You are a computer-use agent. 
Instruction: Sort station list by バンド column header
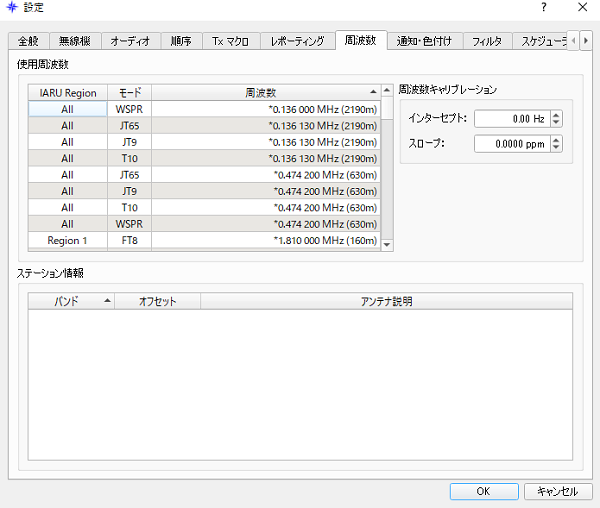click(x=71, y=301)
